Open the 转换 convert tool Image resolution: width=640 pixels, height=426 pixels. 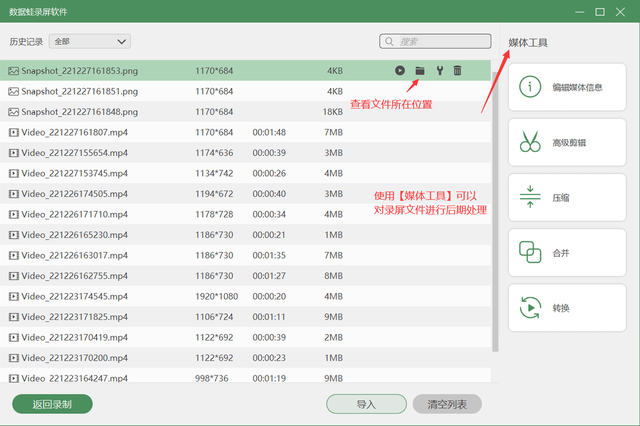(567, 308)
